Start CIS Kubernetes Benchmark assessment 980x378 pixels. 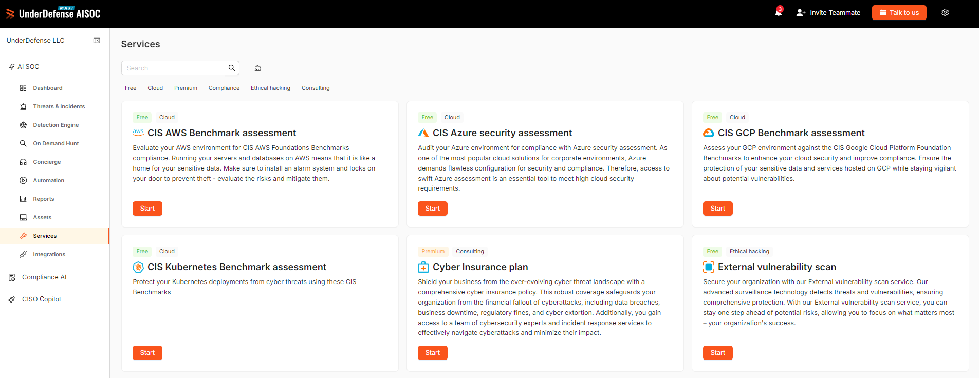(x=147, y=353)
